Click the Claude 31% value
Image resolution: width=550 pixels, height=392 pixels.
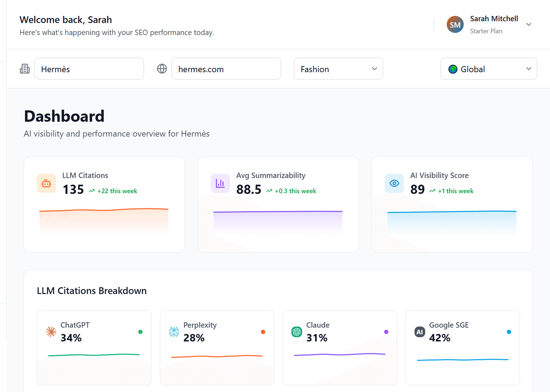317,338
